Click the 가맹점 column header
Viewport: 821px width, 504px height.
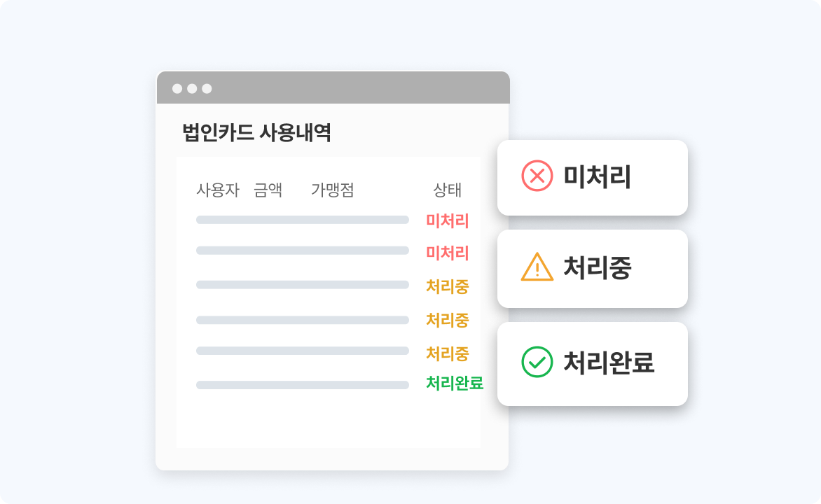[332, 190]
